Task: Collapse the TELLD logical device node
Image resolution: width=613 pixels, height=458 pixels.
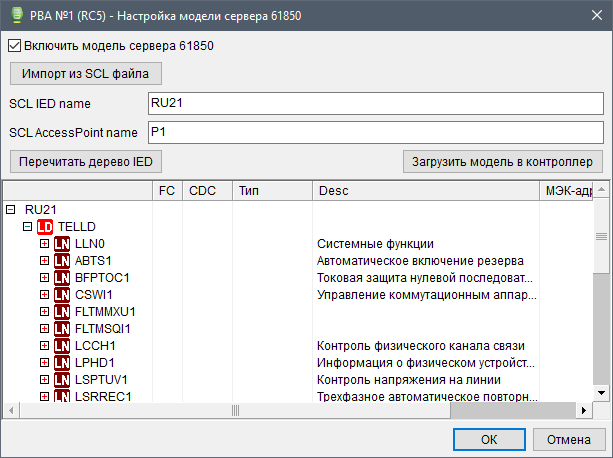Action: tap(28, 226)
